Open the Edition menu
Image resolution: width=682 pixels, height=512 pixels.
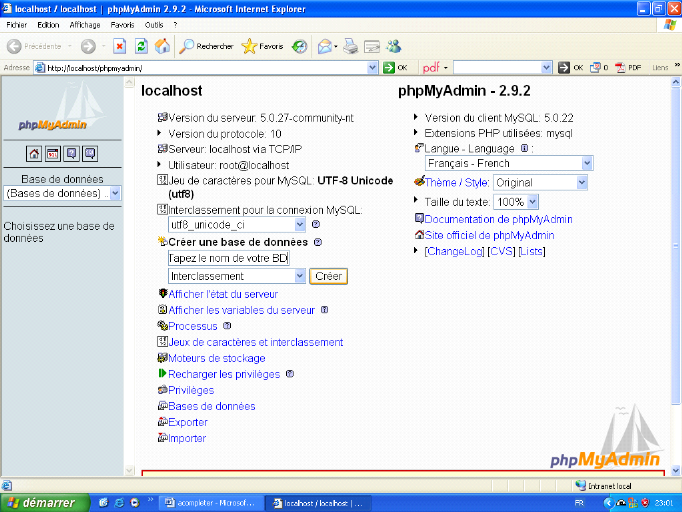click(x=48, y=25)
